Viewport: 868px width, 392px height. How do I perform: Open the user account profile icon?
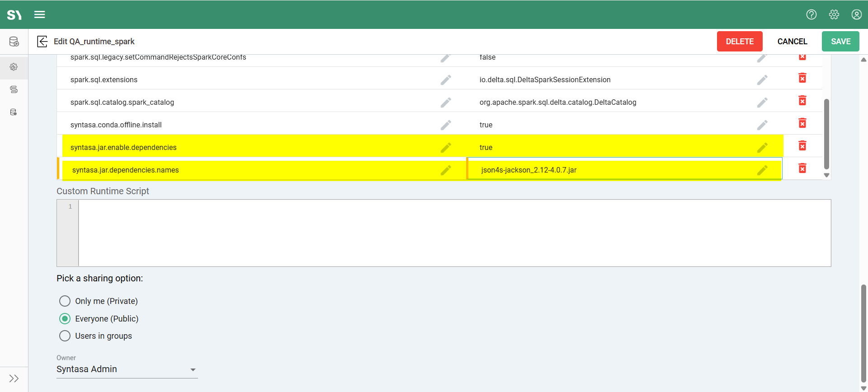(856, 14)
